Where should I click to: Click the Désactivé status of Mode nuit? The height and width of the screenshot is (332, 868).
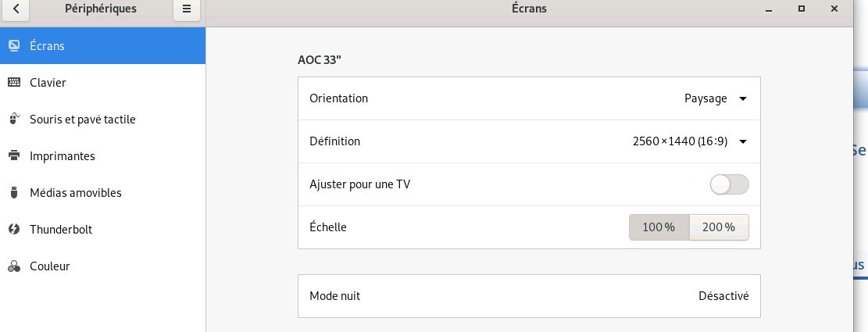(723, 296)
